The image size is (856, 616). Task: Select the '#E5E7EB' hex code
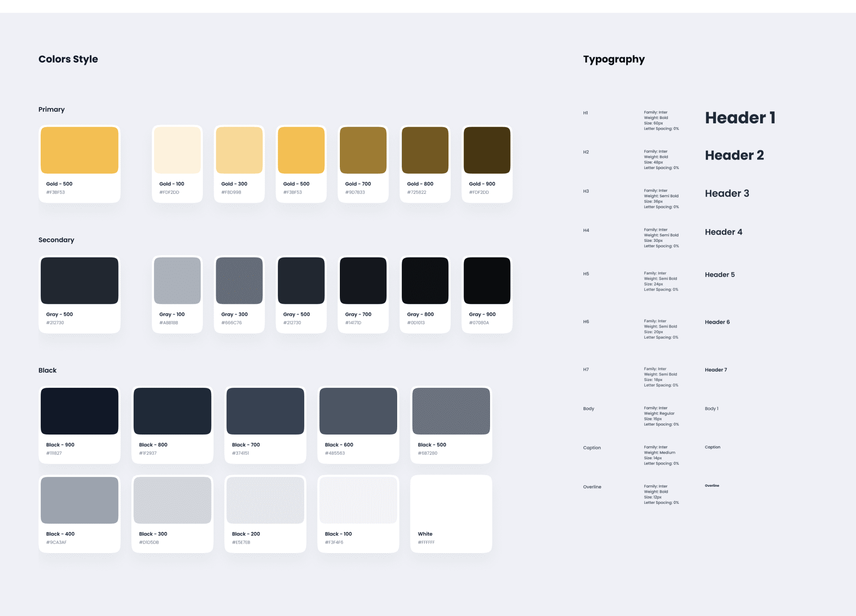pyautogui.click(x=241, y=542)
